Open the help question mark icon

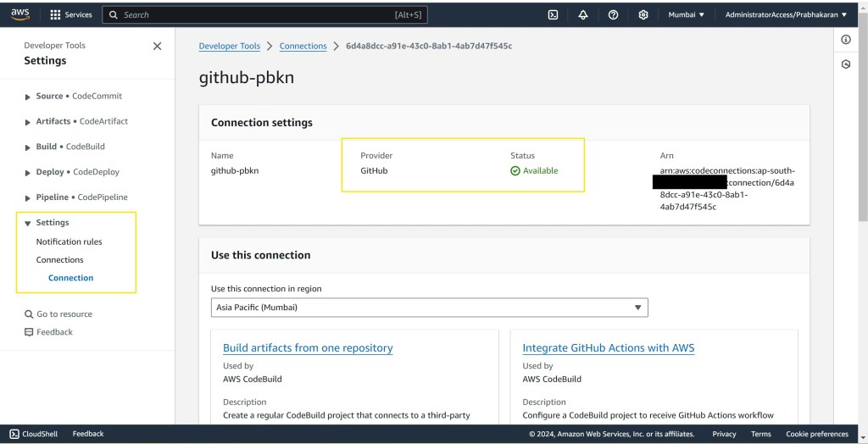[613, 14]
